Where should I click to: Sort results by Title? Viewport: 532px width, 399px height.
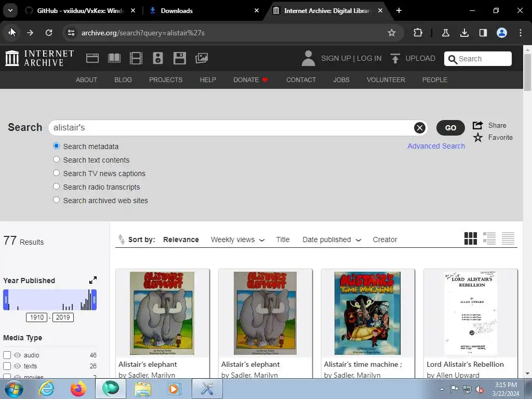coord(283,240)
